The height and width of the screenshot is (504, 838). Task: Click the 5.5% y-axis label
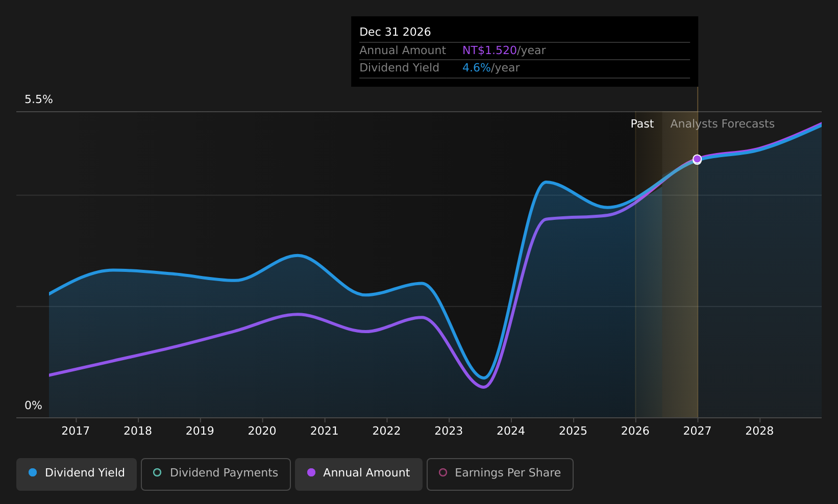tap(39, 99)
